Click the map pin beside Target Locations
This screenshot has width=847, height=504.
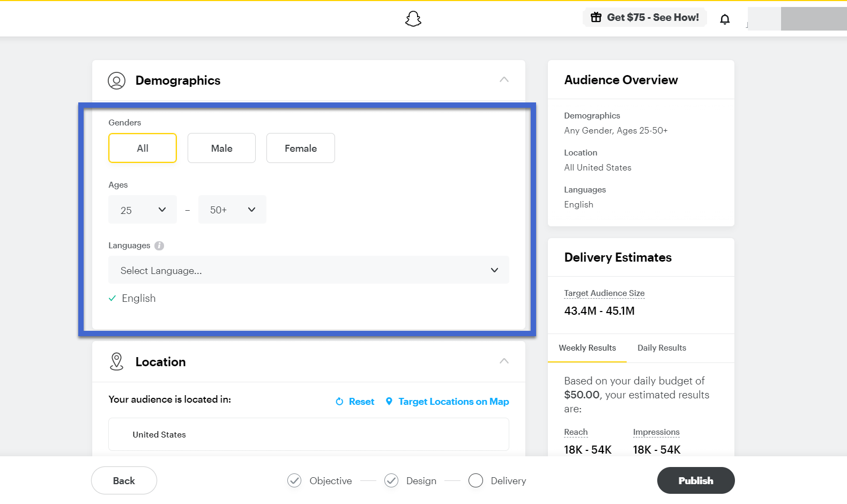[x=389, y=401]
